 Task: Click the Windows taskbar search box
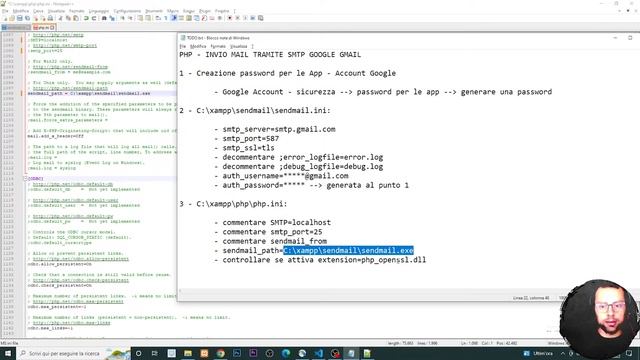pyautogui.click(x=73, y=353)
